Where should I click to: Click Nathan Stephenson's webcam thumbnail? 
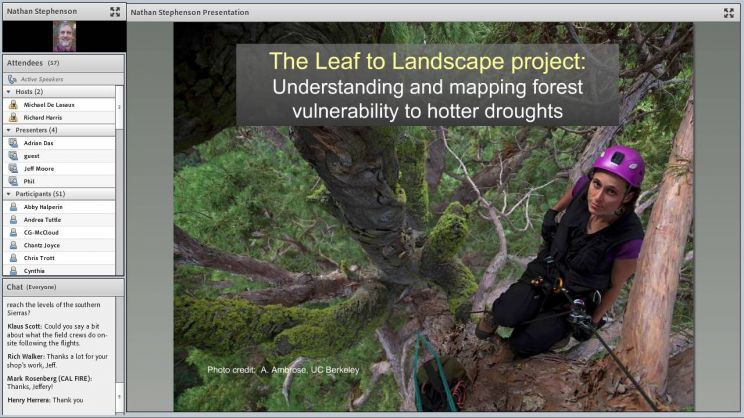click(x=64, y=36)
